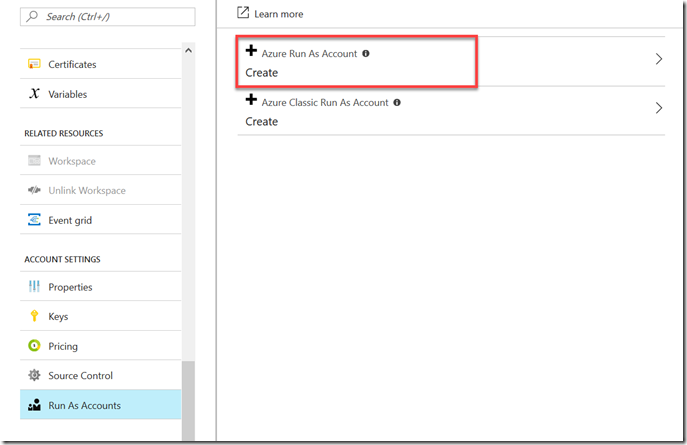
Task: Click the Properties sliders icon
Action: (34, 286)
